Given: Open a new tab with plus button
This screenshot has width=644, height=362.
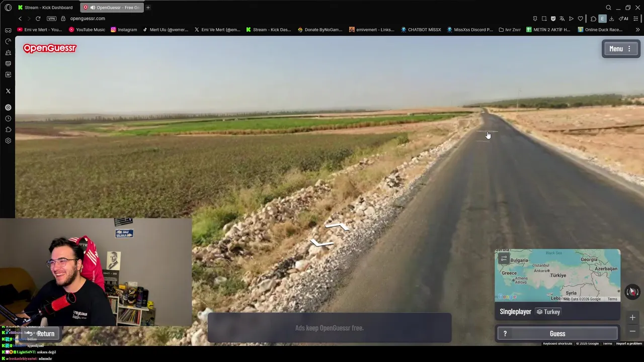Looking at the screenshot, I should click(148, 8).
